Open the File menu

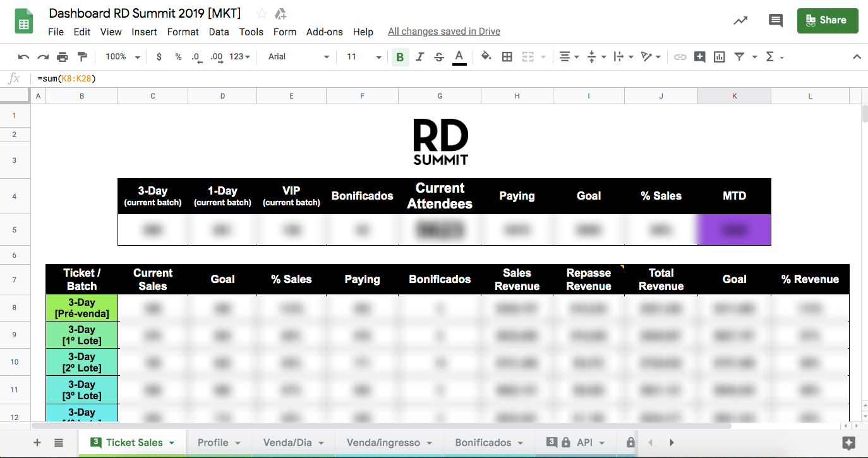pos(56,32)
